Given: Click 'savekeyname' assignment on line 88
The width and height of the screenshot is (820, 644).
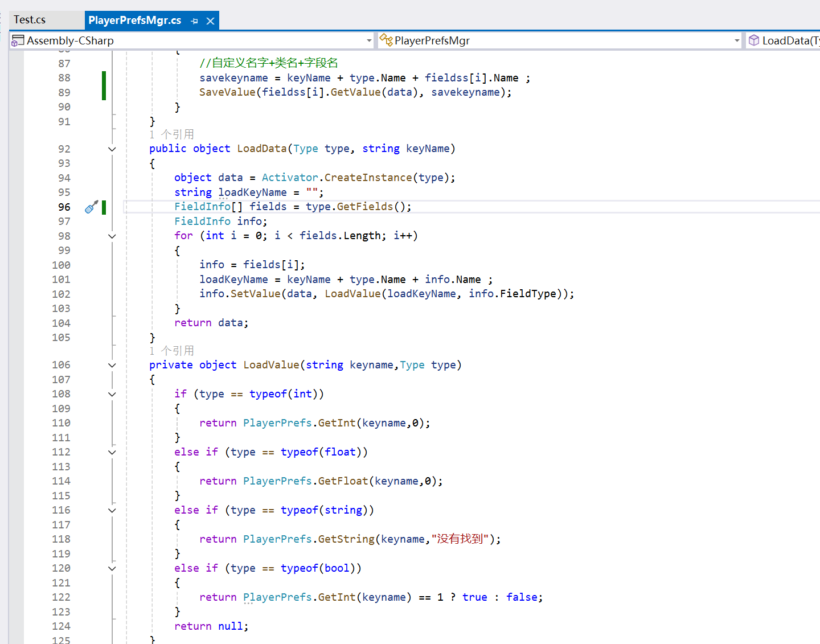Looking at the screenshot, I should click(233, 78).
